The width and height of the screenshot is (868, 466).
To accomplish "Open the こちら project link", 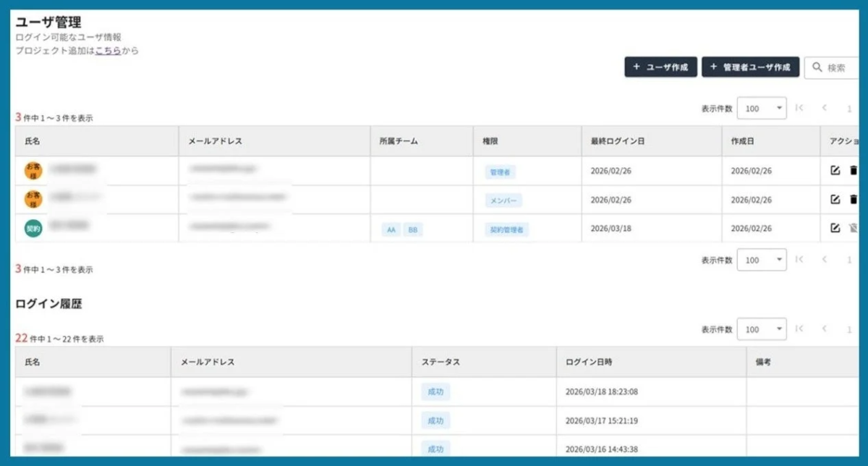I will tap(109, 51).
